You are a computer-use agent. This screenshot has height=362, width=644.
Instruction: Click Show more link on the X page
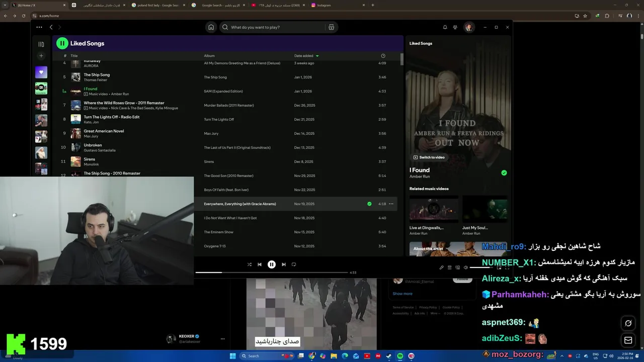point(403,294)
